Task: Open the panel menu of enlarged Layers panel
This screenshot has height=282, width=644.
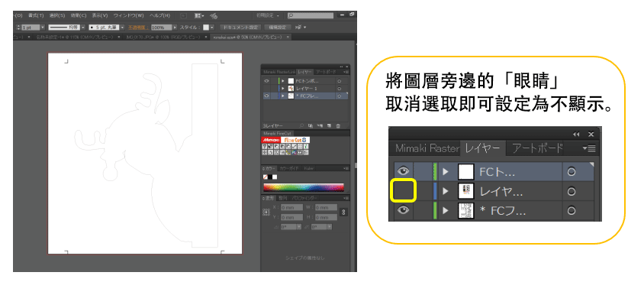Action: point(589,148)
